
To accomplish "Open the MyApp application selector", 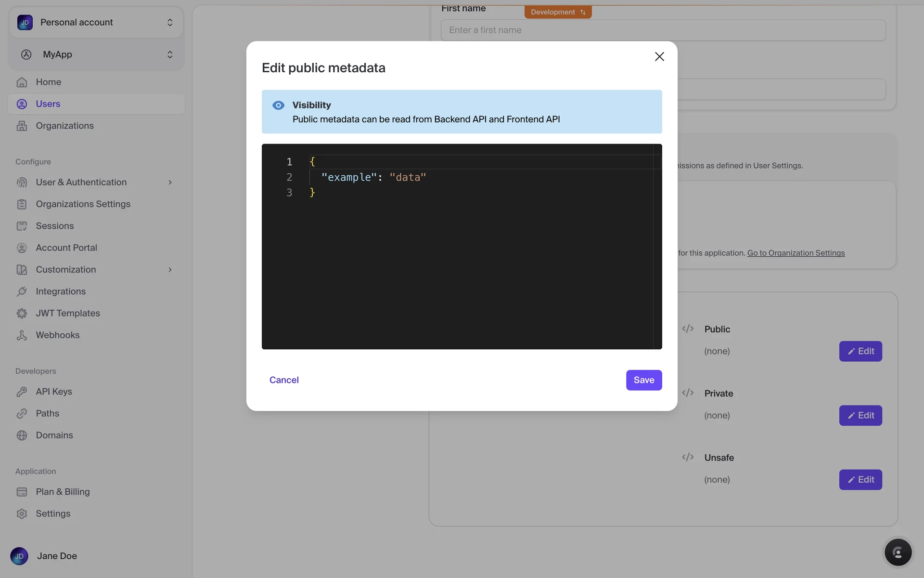I will tap(96, 54).
